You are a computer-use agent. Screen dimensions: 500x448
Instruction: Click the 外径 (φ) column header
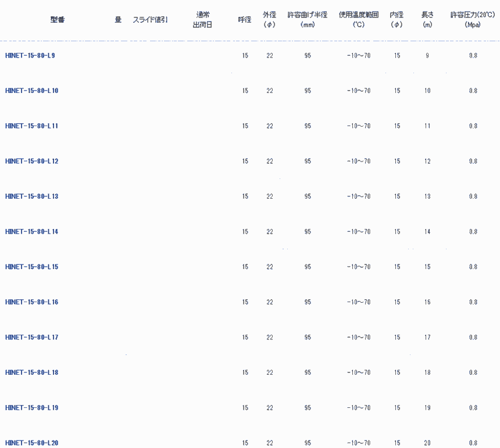(x=269, y=20)
